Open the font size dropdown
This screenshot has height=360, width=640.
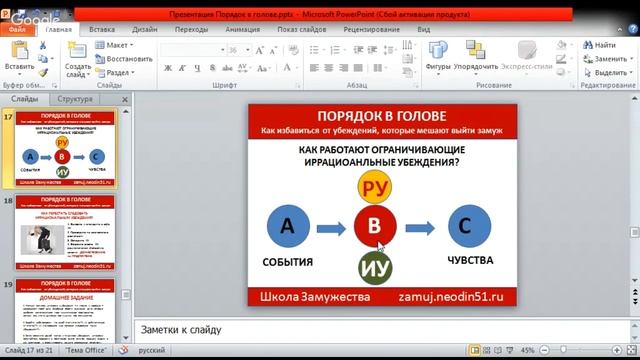(x=247, y=50)
